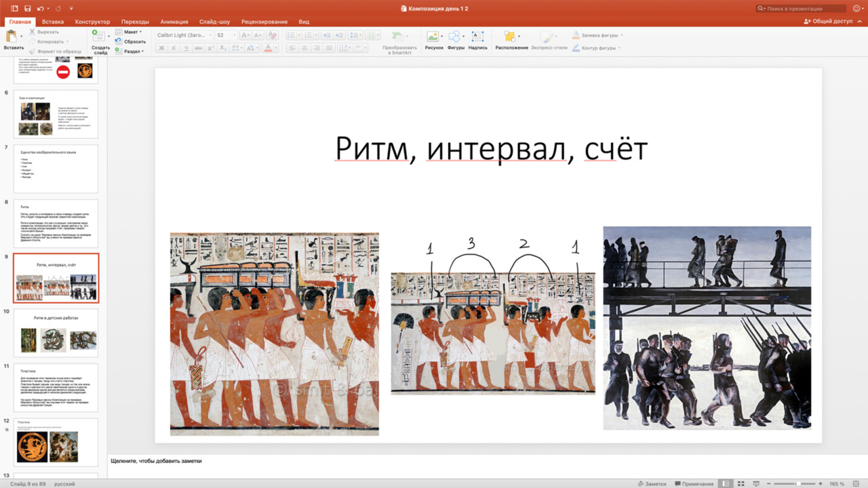Switch to the Design (Конструктор) tab
Viewport: 868px width, 488px height.
click(x=92, y=22)
